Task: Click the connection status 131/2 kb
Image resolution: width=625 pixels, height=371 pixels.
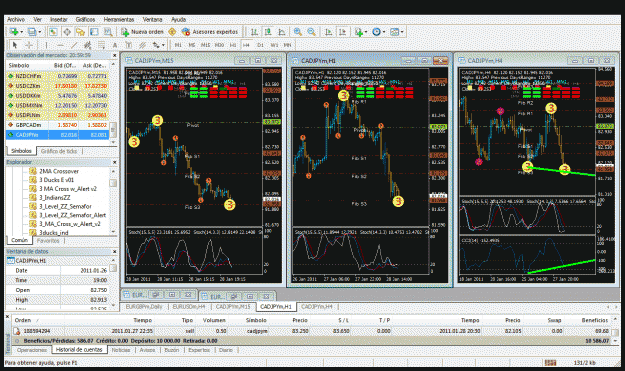Action: [585, 363]
